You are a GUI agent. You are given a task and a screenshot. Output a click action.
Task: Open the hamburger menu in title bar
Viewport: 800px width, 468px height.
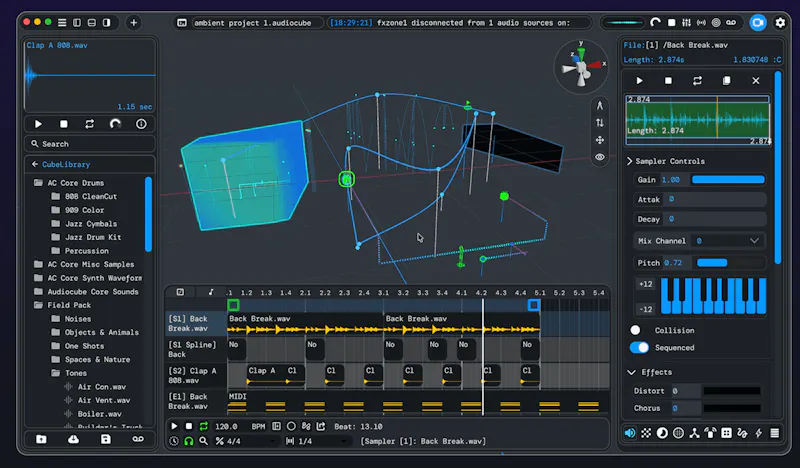62,22
